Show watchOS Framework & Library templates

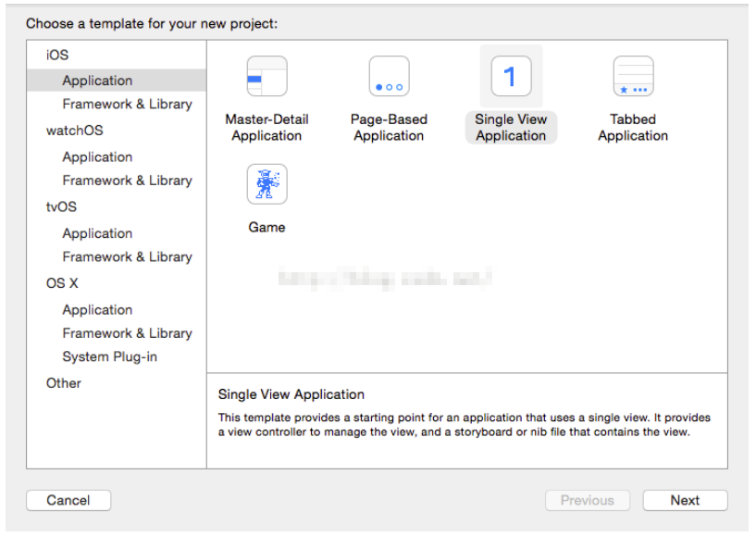tap(127, 181)
